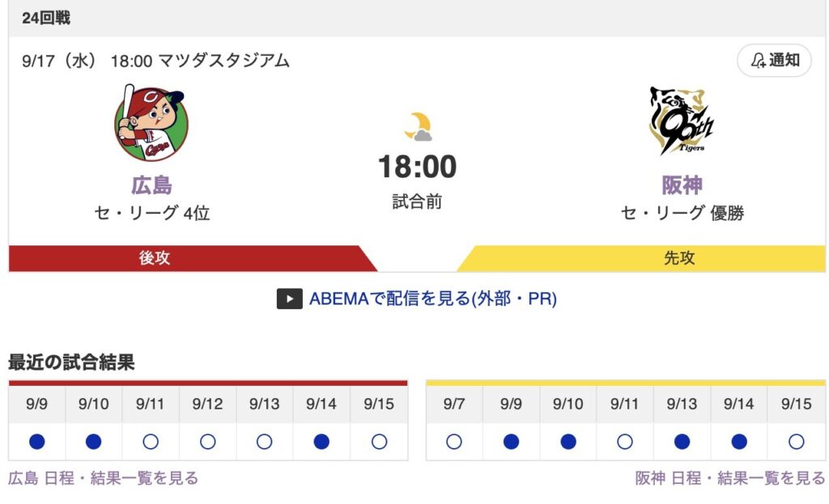
Task: Select Hiroshima's 9/12 date header cell
Action: 208,404
